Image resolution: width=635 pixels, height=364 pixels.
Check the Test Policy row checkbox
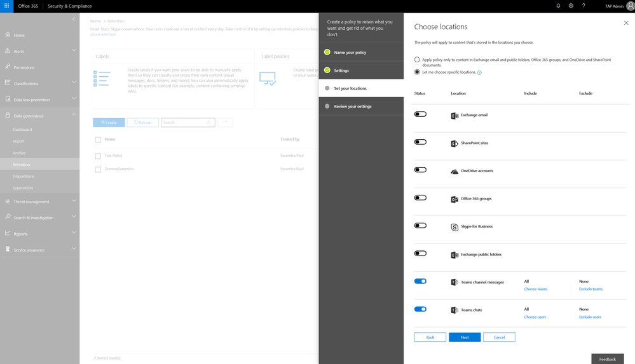pyautogui.click(x=98, y=156)
